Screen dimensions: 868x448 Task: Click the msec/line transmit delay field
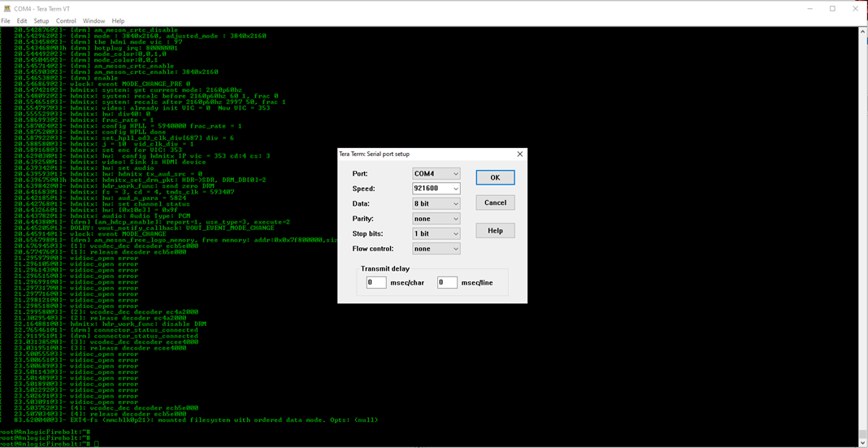click(x=447, y=283)
